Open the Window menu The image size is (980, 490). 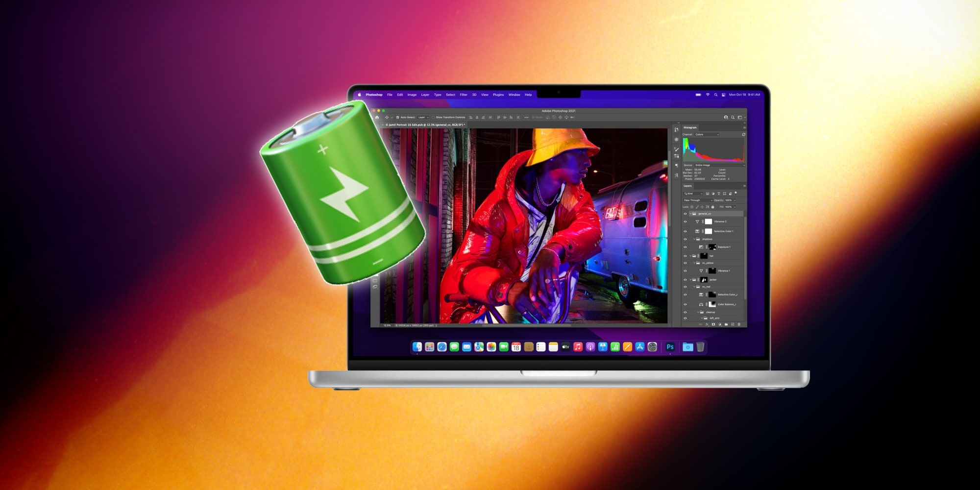514,95
